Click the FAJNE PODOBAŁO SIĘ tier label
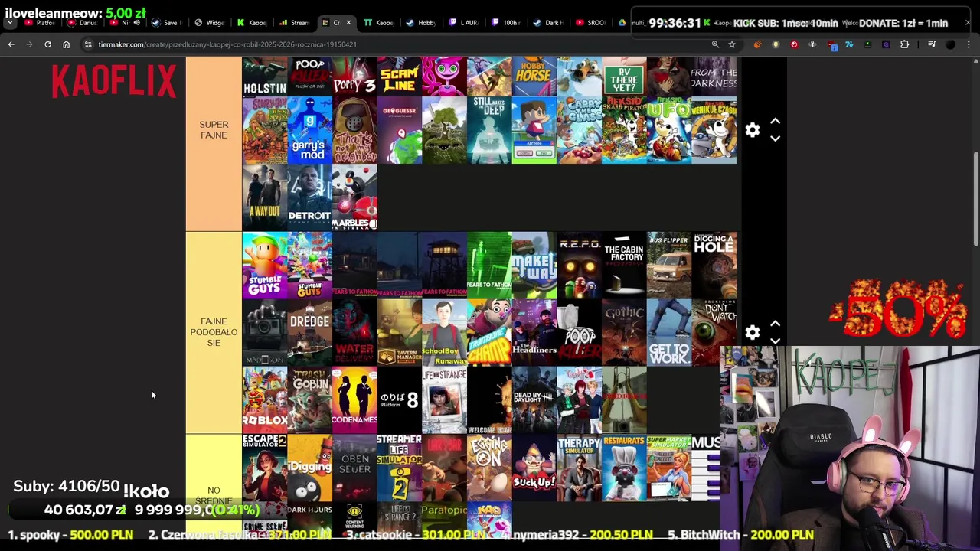Viewport: 980px width, 551px height. click(214, 332)
